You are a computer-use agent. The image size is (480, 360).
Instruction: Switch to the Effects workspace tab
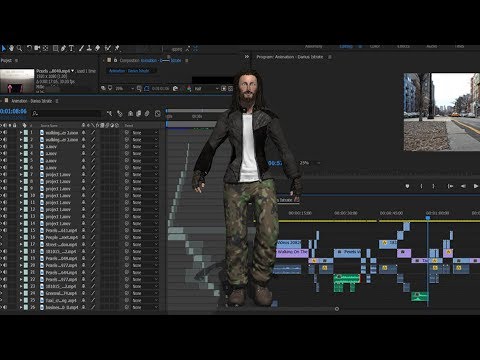click(x=403, y=47)
